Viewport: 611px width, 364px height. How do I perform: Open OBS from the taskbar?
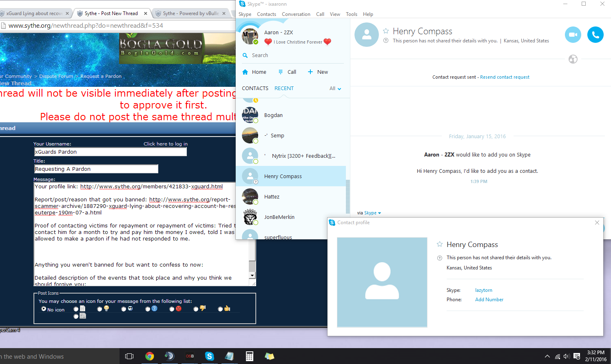point(190,356)
